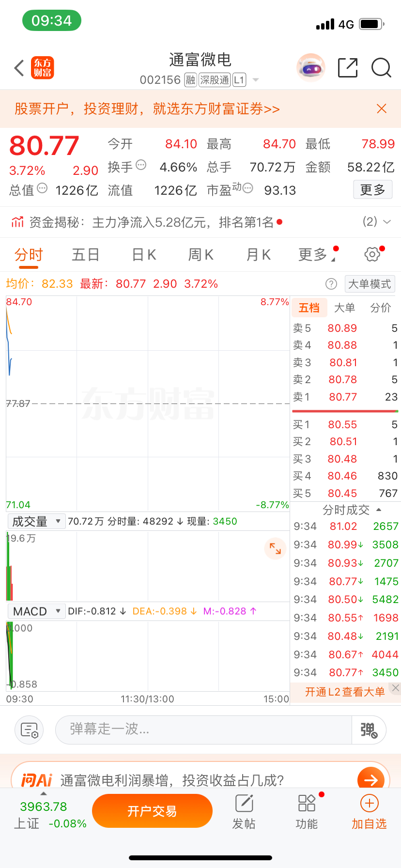Viewport: 401px width, 868px height.
Task: Select 买1 price 80.55 row
Action: coord(345,425)
